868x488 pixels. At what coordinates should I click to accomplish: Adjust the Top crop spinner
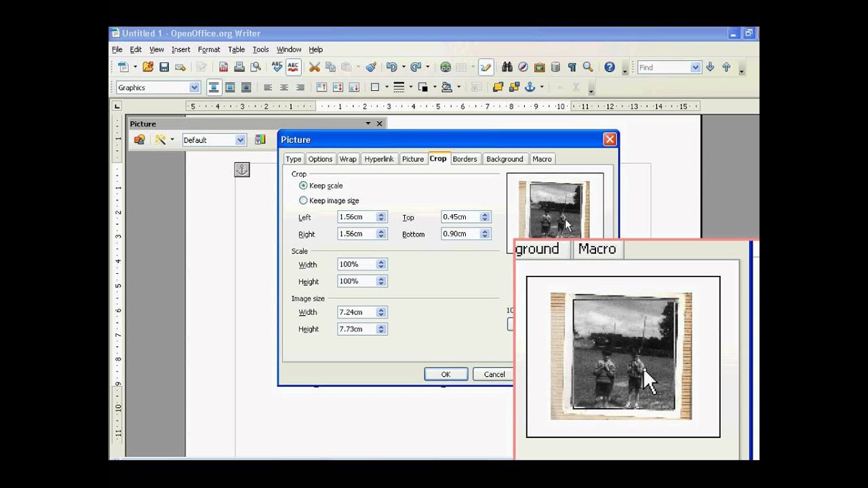click(485, 217)
